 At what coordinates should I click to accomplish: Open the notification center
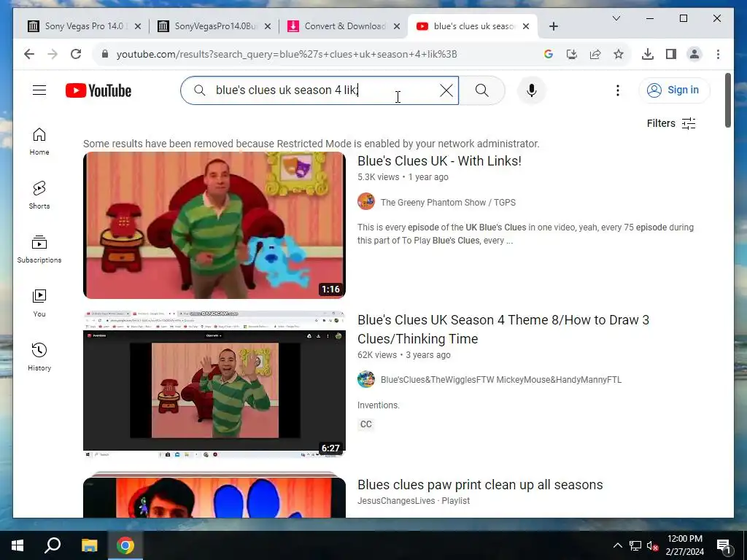(x=723, y=545)
